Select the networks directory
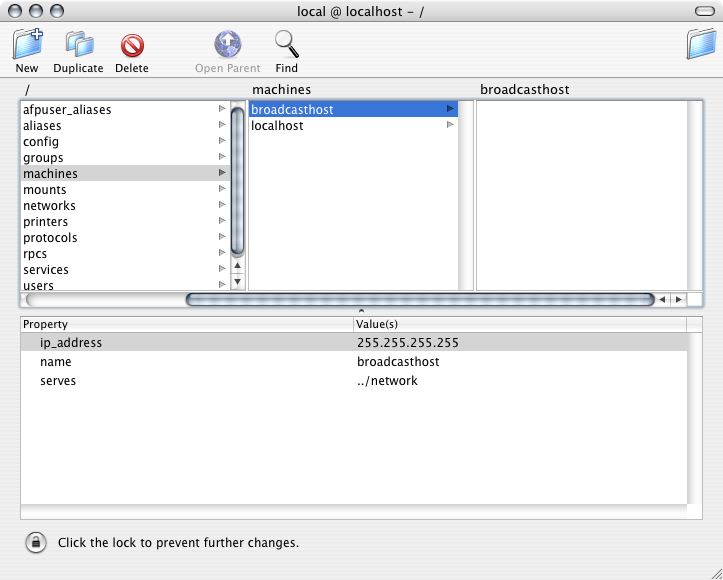 49,206
